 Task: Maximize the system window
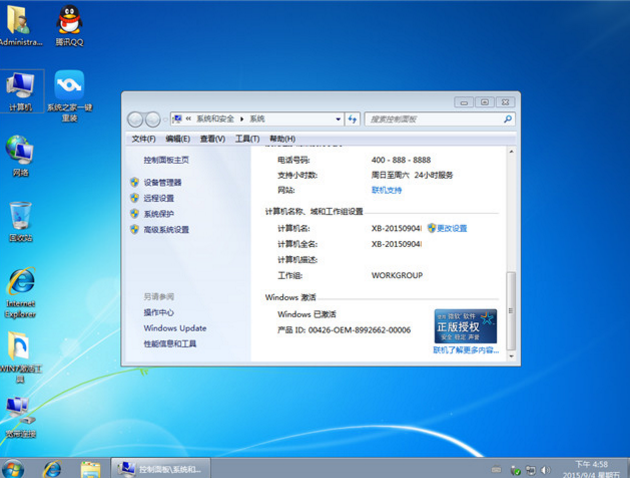(x=485, y=102)
